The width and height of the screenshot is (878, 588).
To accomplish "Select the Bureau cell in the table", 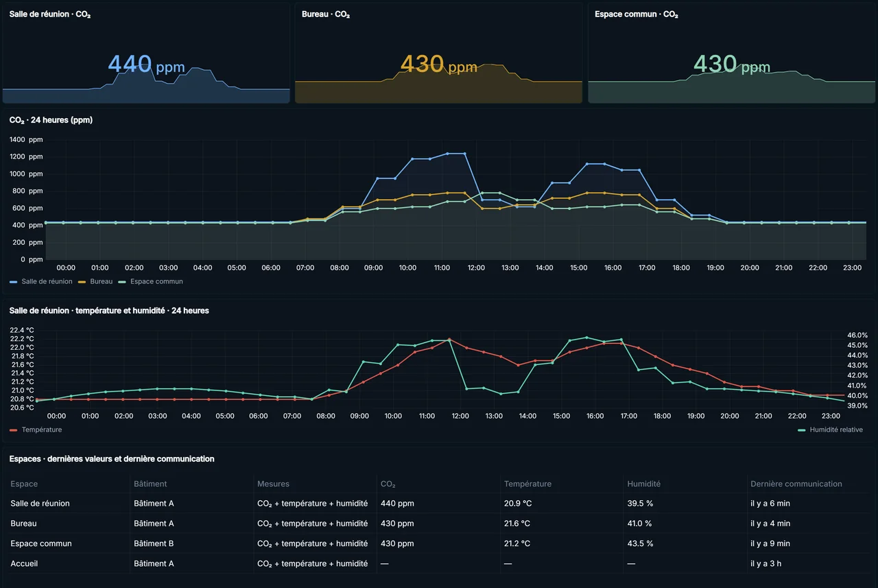I will click(23, 524).
